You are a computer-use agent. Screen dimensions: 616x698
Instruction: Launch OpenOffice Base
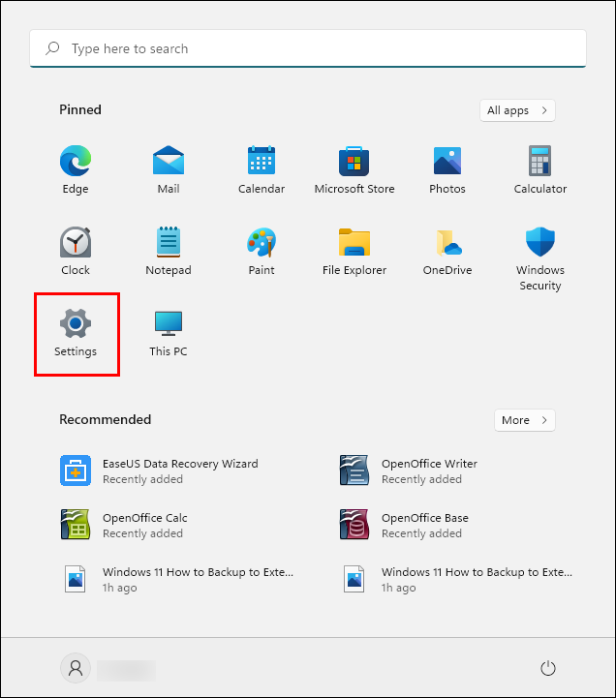[404, 525]
